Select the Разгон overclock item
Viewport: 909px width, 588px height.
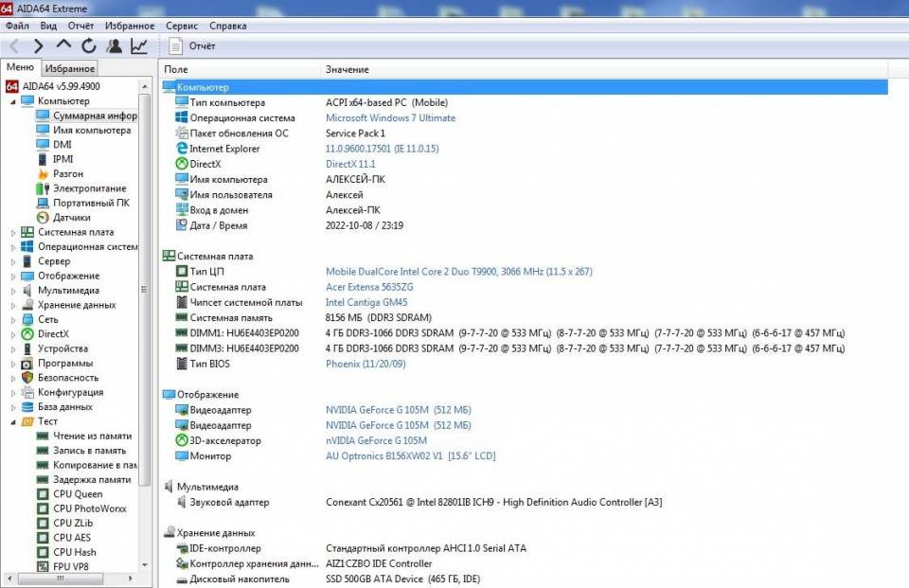coord(67,174)
